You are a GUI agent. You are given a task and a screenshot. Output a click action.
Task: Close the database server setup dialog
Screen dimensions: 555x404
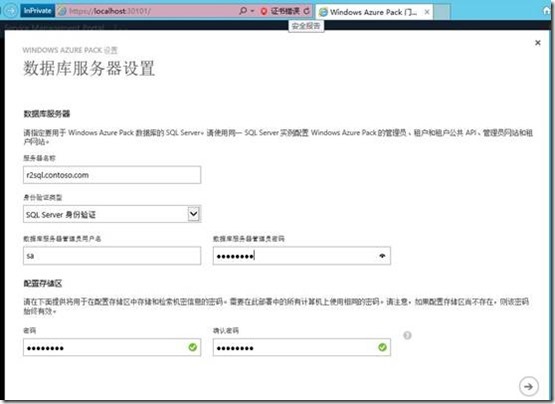click(x=538, y=43)
